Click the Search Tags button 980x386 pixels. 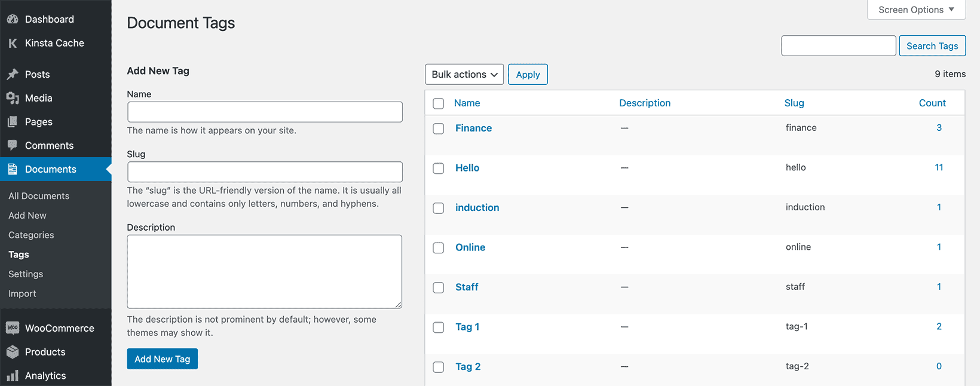pos(932,46)
